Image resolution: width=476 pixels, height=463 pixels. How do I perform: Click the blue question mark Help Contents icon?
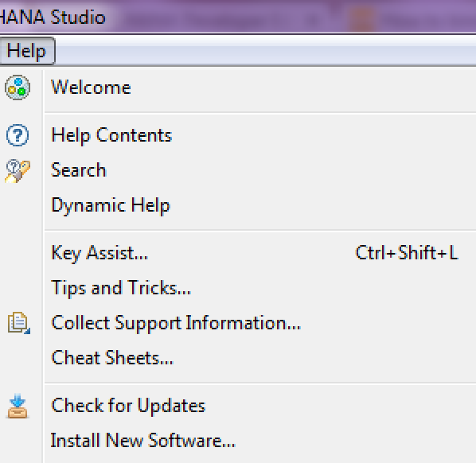pyautogui.click(x=18, y=135)
